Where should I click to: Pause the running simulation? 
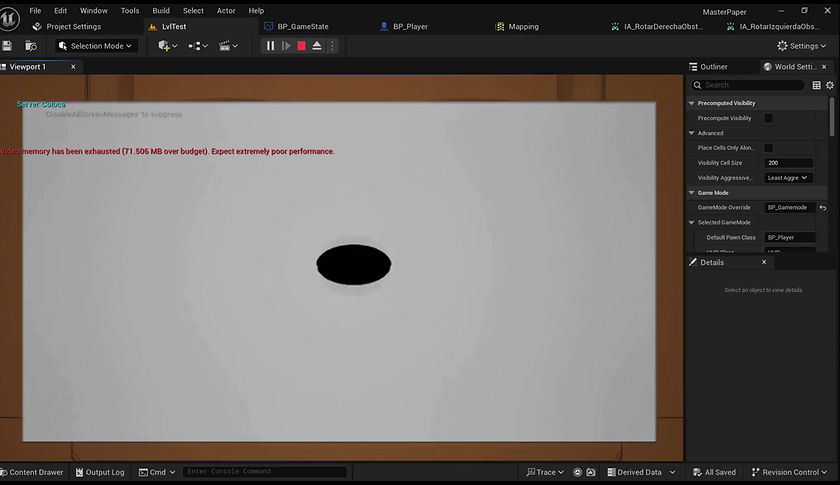point(271,46)
